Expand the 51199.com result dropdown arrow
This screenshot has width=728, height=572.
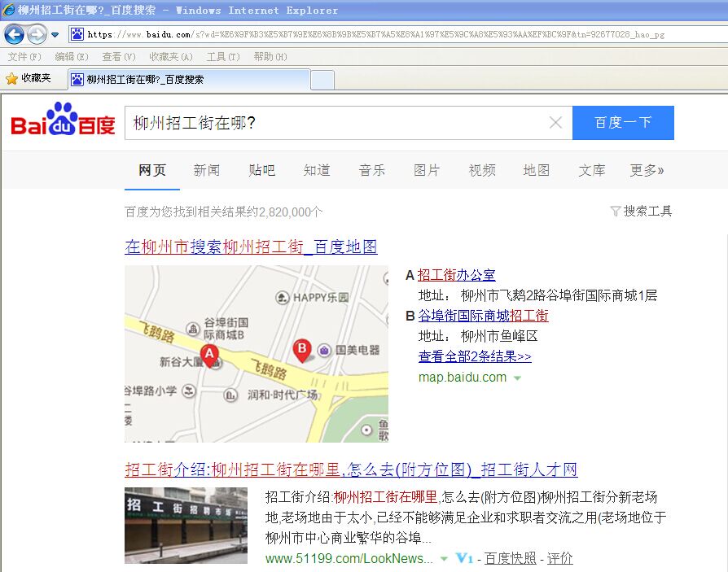[444, 558]
